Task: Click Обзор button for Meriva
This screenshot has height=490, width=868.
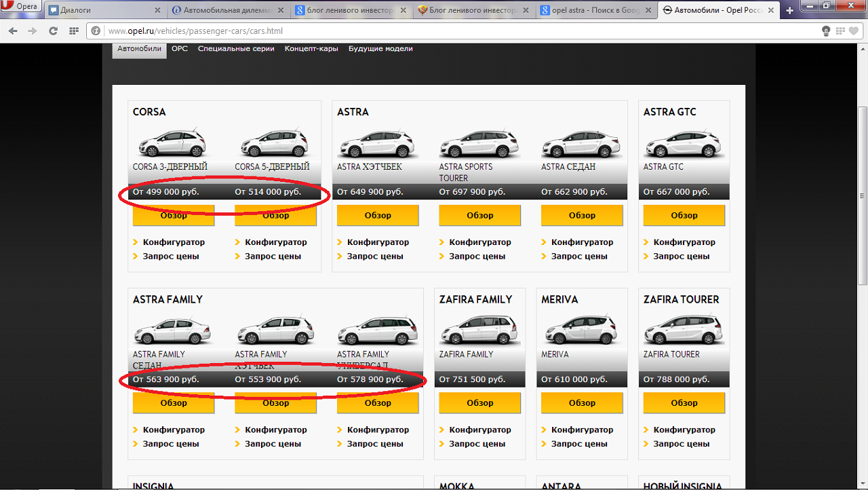Action: 582,403
